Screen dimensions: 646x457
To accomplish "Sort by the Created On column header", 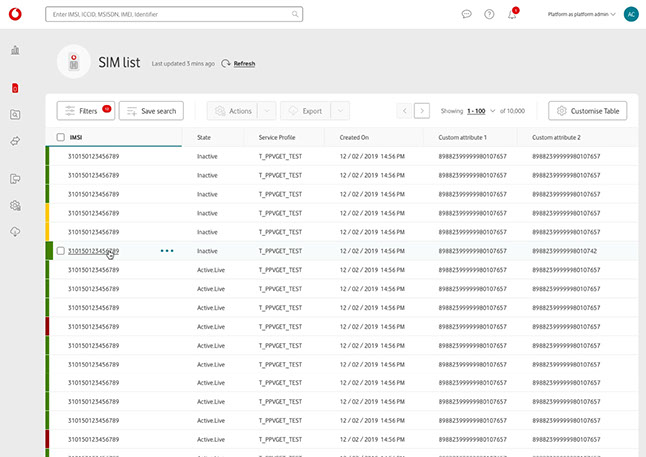I will click(354, 137).
